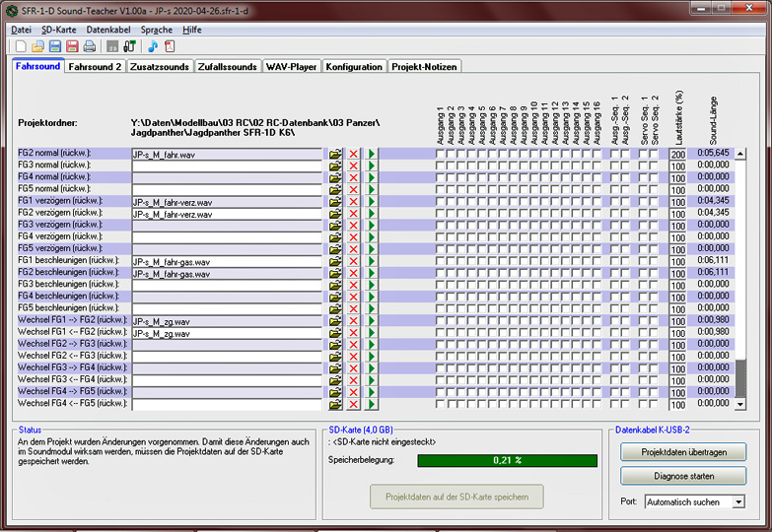The width and height of the screenshot is (772, 532).
Task: Open the SD-Karte menu
Action: pyautogui.click(x=58, y=30)
